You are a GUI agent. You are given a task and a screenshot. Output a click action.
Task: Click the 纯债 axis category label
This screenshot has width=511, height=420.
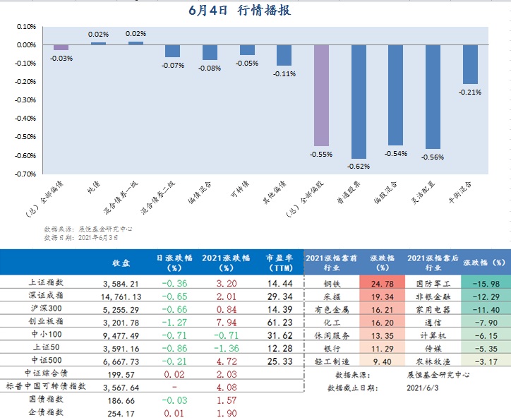94,187
